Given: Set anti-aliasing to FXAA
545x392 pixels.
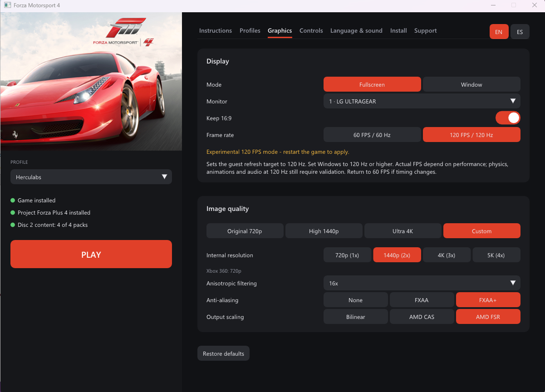Looking at the screenshot, I should tap(422, 300).
